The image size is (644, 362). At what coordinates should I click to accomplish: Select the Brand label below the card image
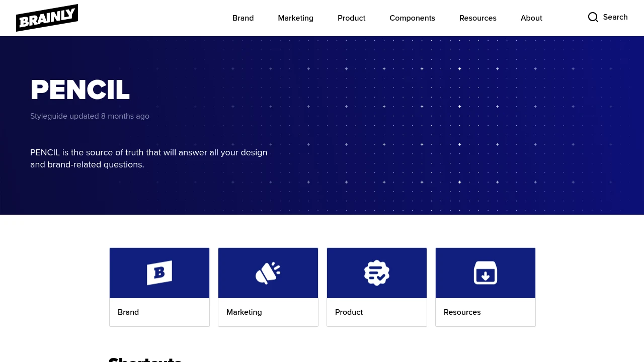pyautogui.click(x=128, y=312)
